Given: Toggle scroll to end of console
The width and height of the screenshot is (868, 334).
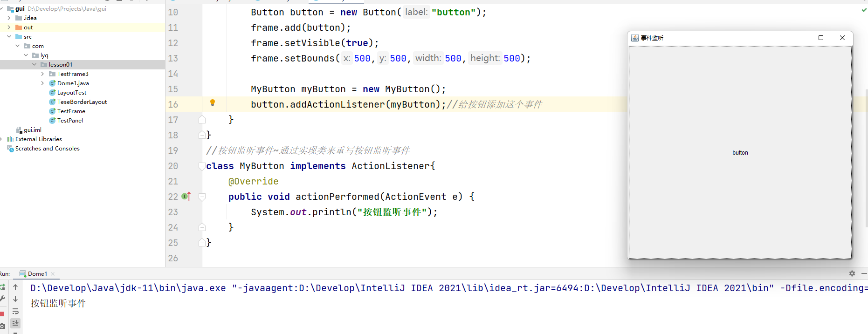Looking at the screenshot, I should [x=15, y=323].
